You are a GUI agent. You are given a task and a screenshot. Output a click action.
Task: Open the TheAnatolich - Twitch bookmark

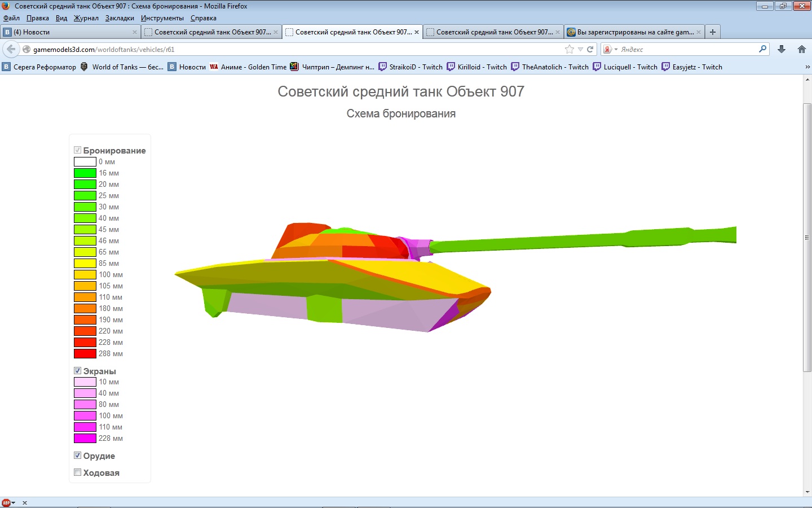pos(550,67)
